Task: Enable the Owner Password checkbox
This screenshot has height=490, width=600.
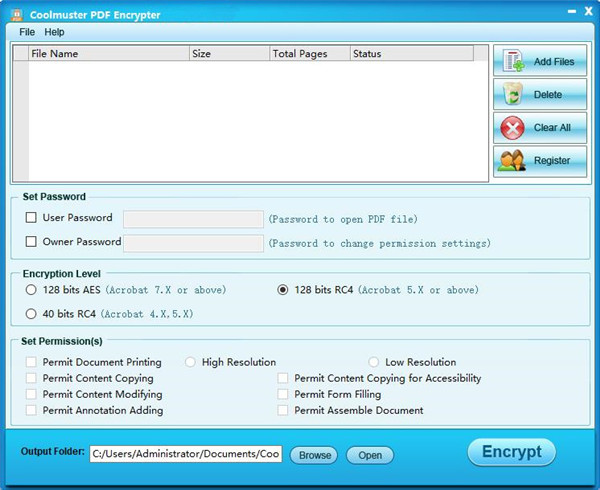Action: (x=31, y=242)
